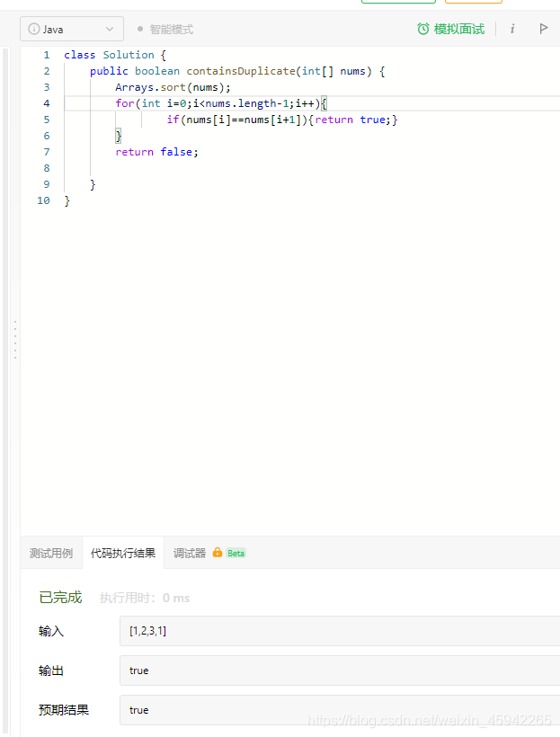Viewport: 560px width, 737px height.
Task: Click line number 4 in the gutter
Action: pos(47,103)
